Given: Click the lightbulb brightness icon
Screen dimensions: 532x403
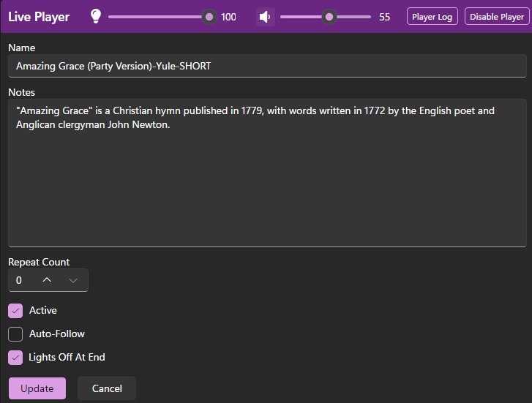Looking at the screenshot, I should tap(95, 16).
